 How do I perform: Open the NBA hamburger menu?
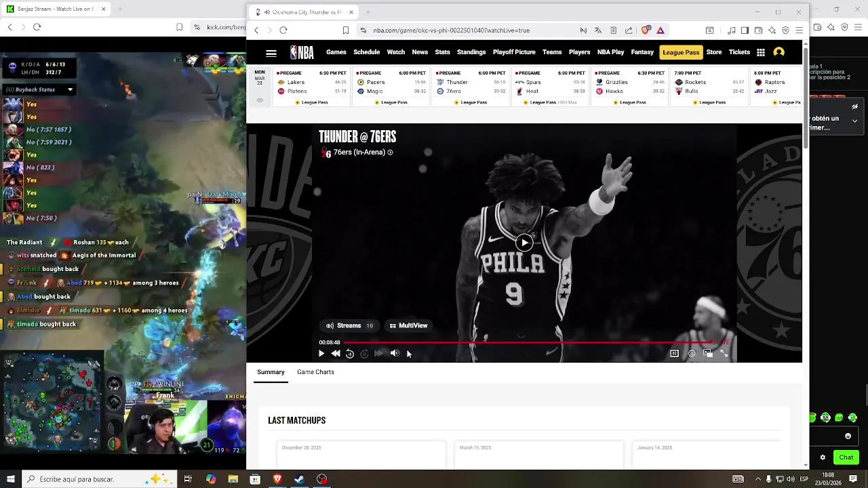click(x=271, y=53)
